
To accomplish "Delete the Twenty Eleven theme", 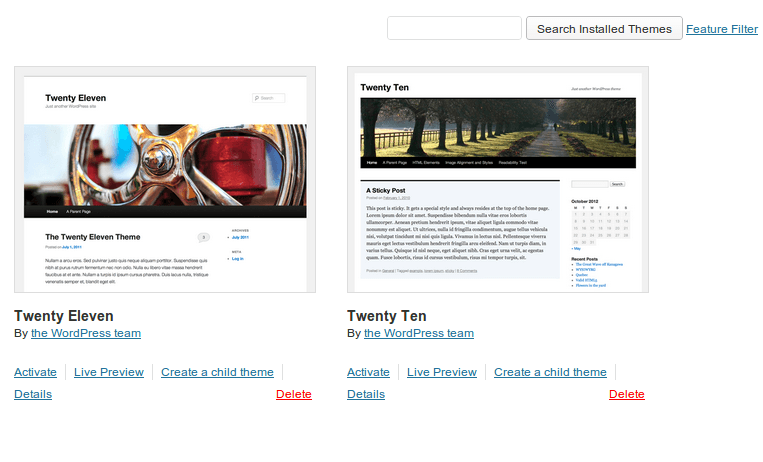I will click(x=294, y=394).
